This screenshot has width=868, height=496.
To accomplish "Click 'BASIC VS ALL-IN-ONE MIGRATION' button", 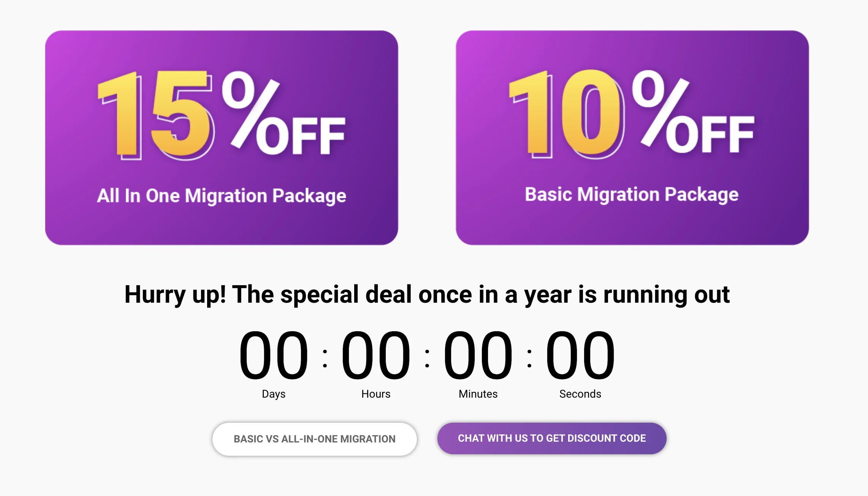I will pyautogui.click(x=314, y=438).
